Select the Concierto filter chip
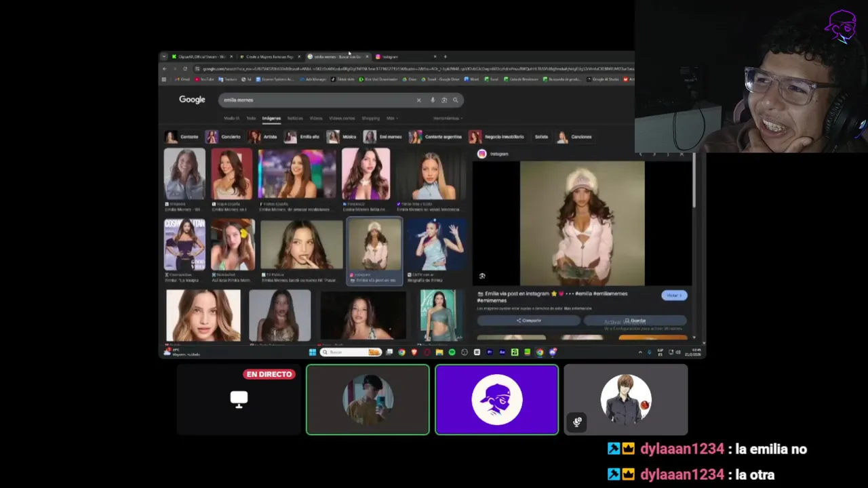This screenshot has height=488, width=868. pos(224,137)
